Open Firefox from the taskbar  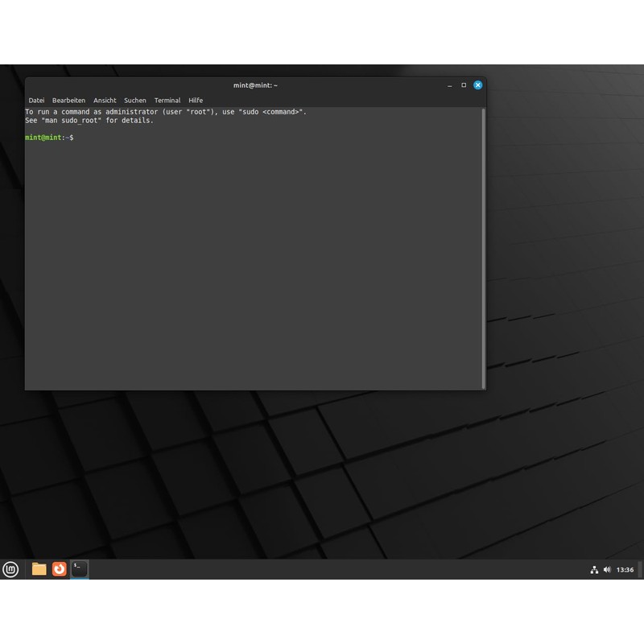click(60, 569)
